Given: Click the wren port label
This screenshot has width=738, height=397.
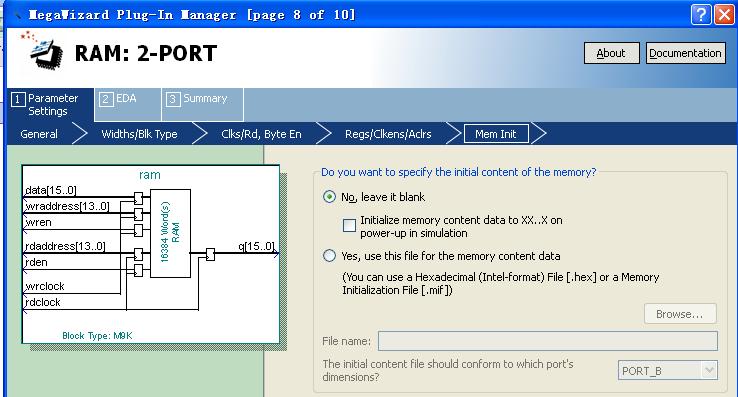Looking at the screenshot, I should coord(38,222).
